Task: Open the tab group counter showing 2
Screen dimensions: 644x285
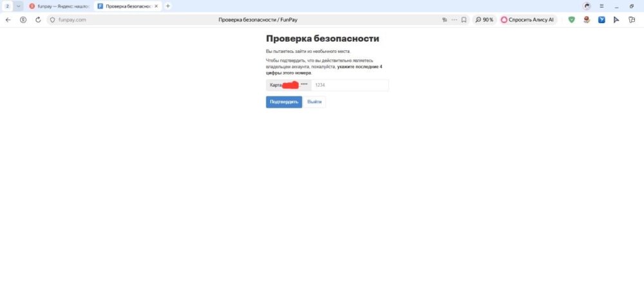Action: coord(7,6)
